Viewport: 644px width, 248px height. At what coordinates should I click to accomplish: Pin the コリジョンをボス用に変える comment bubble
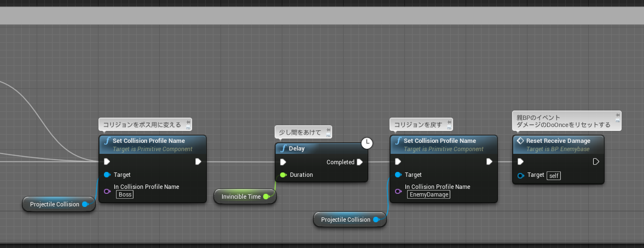click(188, 123)
